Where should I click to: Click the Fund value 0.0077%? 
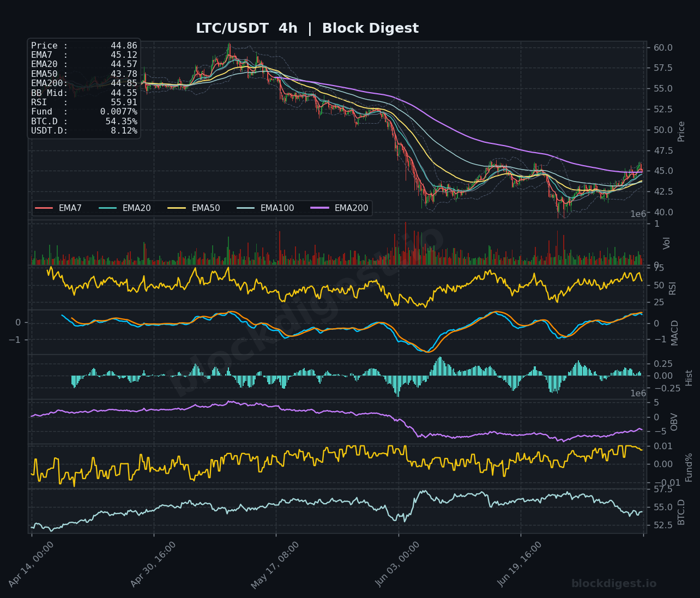[118, 112]
